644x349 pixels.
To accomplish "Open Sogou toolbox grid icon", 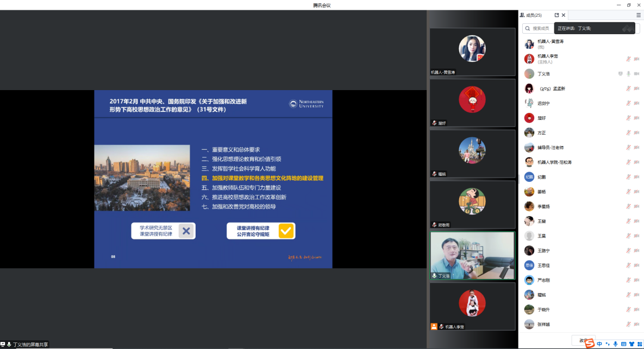I will [x=639, y=344].
